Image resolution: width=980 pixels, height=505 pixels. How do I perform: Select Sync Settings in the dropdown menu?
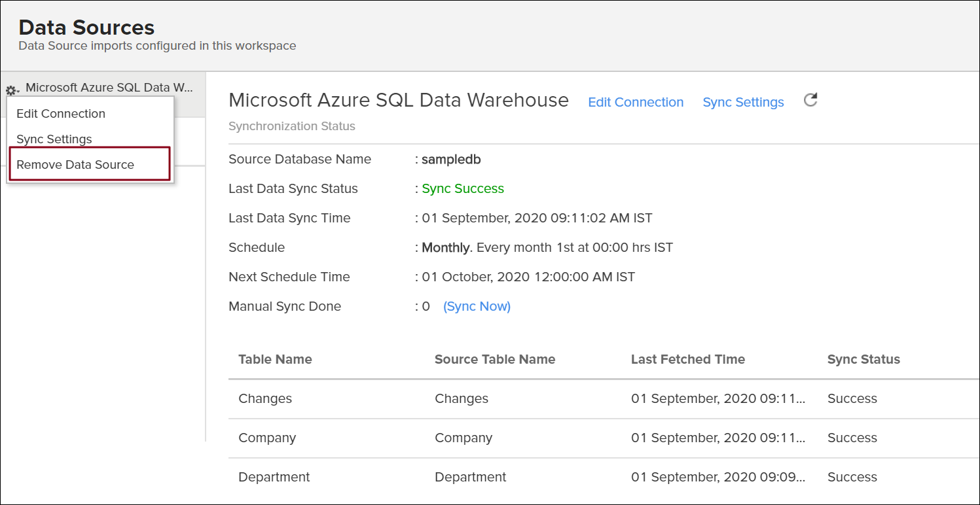pyautogui.click(x=54, y=139)
